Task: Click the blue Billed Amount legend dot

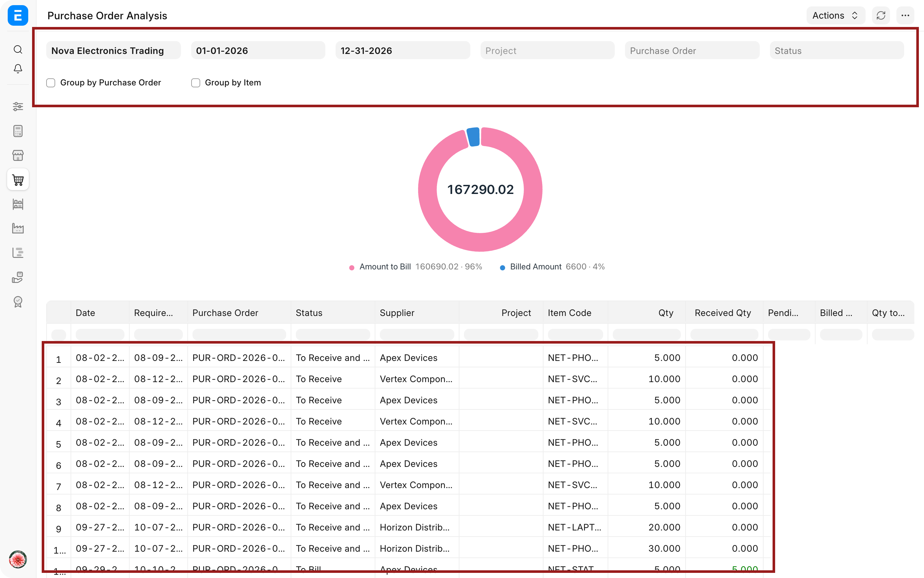Action: click(502, 267)
